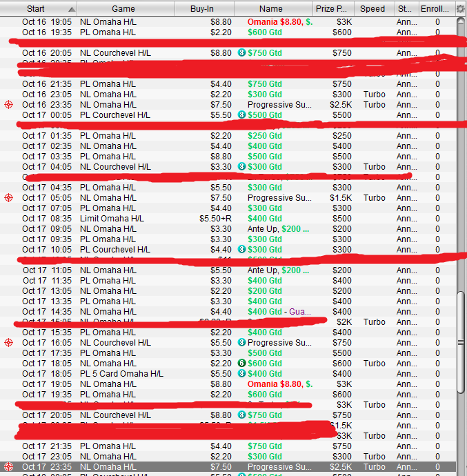This screenshot has height=476, width=467.
Task: Select Oct 17 04:35 PL Omaha H/L row
Action: click(228, 188)
